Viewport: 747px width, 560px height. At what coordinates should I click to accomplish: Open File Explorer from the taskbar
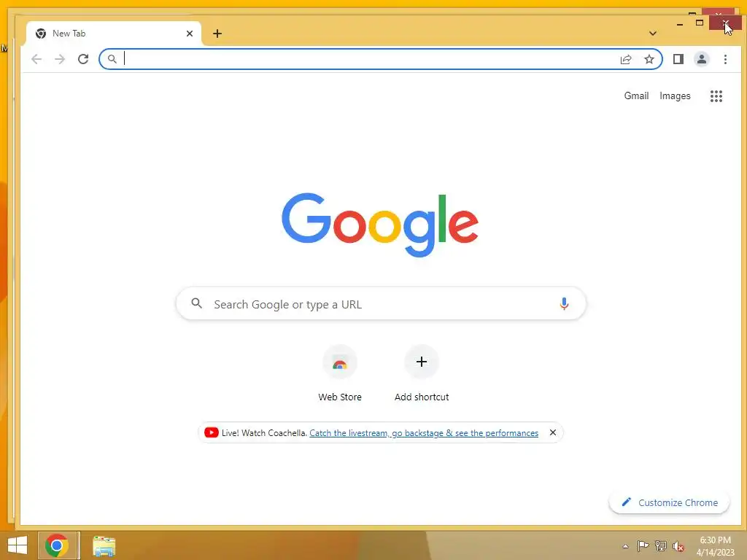[104, 545]
